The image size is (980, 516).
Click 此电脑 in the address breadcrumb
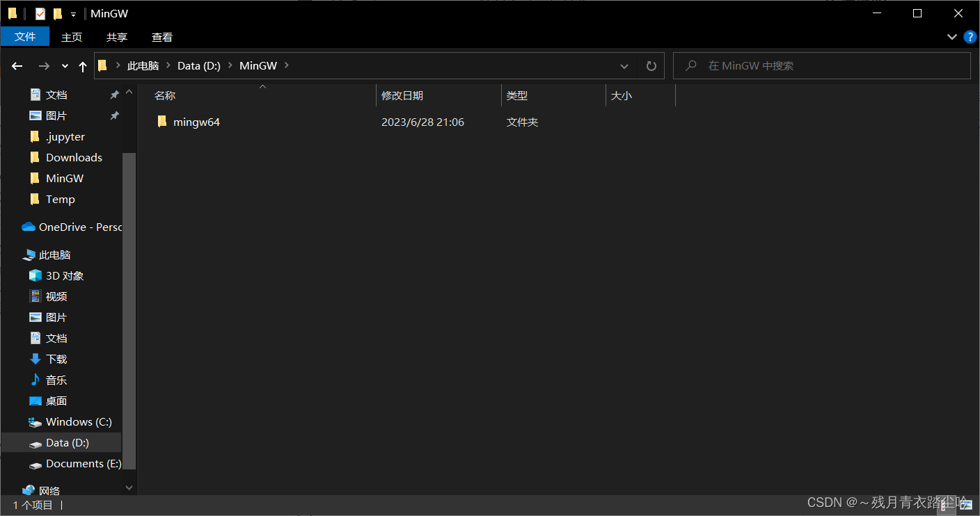tap(143, 66)
